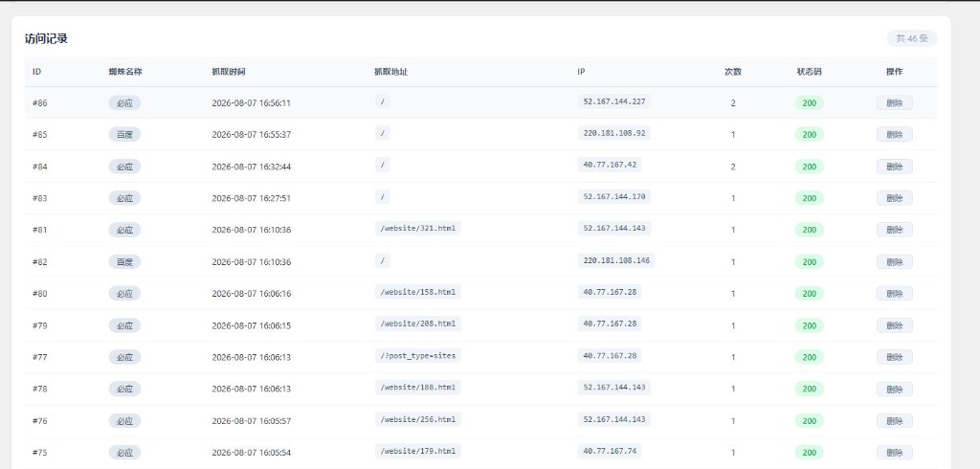The width and height of the screenshot is (980, 469).
Task: Click the 百度 tag in row #82
Action: pyautogui.click(x=124, y=261)
